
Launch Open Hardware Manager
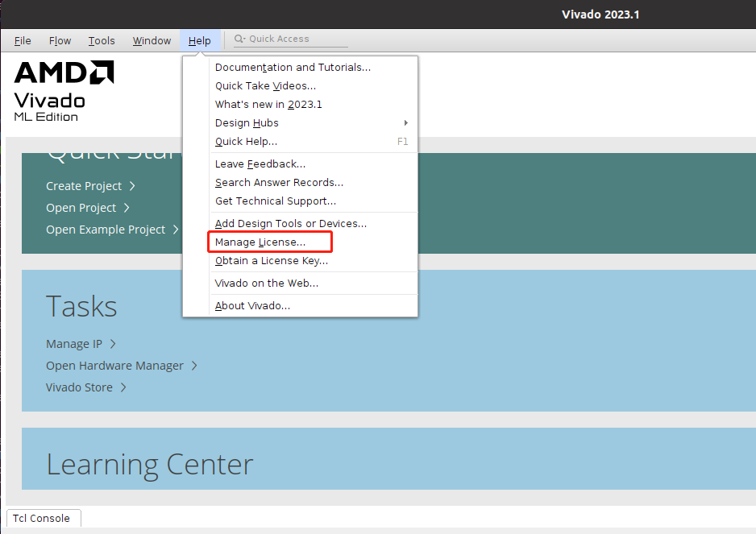pyautogui.click(x=114, y=366)
